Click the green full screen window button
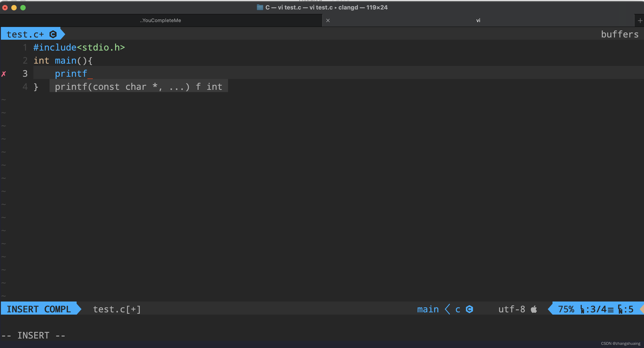This screenshot has height=348, width=644. coord(23,7)
